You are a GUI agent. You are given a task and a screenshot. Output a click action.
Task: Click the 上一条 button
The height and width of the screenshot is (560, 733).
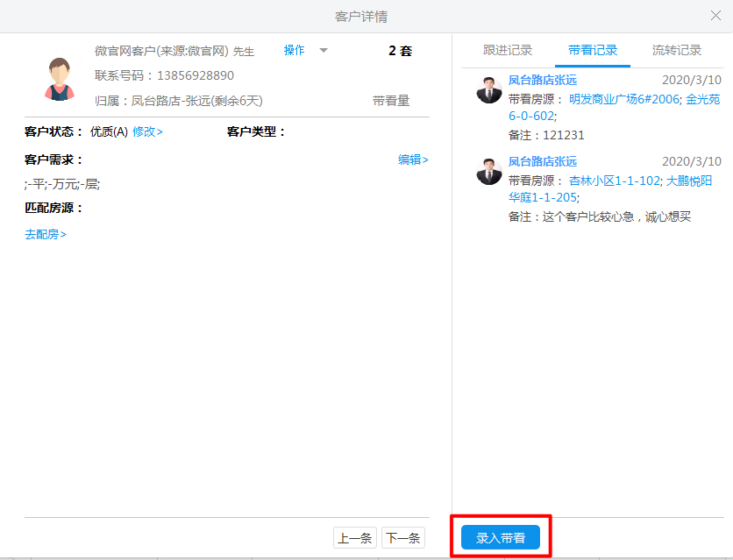point(355,538)
